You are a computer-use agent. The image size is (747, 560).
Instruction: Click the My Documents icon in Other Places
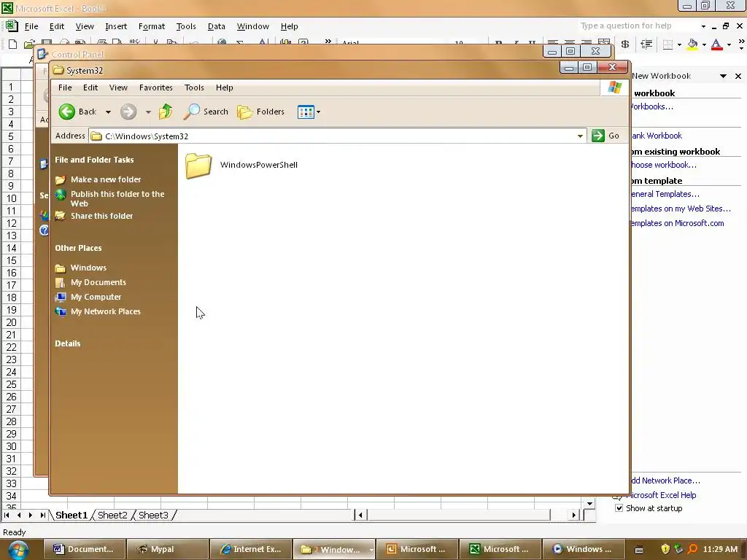[60, 282]
